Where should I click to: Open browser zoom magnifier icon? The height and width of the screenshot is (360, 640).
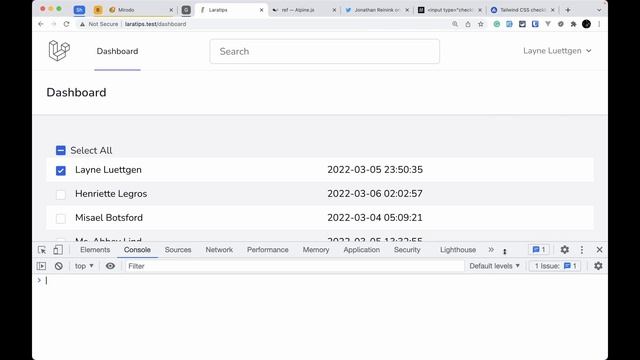point(455,24)
